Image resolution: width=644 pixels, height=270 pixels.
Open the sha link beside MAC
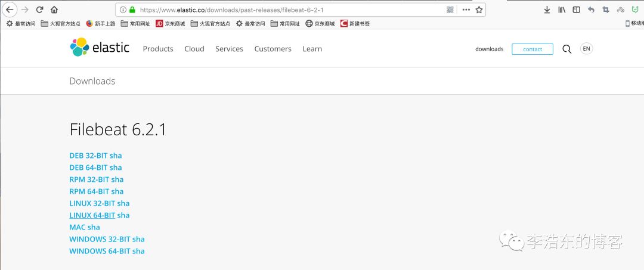click(x=94, y=227)
